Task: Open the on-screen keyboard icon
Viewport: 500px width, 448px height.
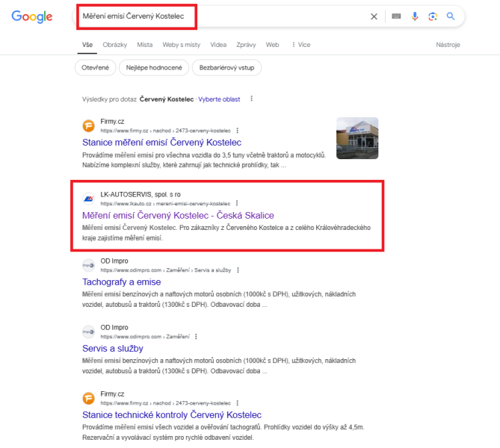Action: [x=396, y=16]
